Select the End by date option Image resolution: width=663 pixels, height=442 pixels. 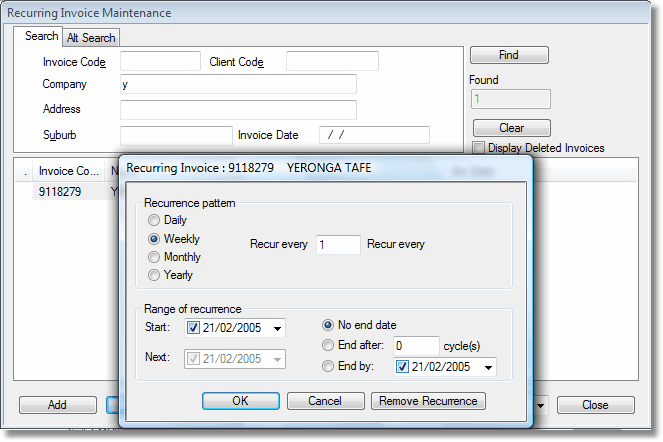tap(329, 366)
